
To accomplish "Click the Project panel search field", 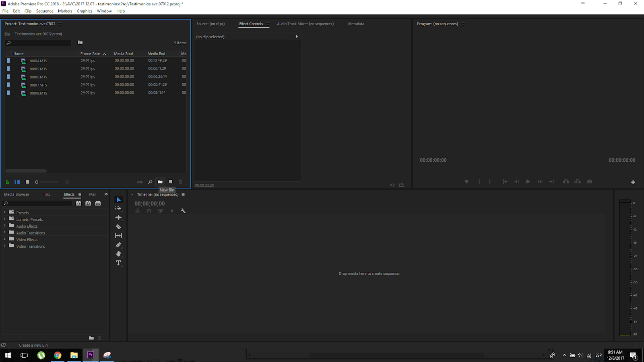I will tap(38, 43).
